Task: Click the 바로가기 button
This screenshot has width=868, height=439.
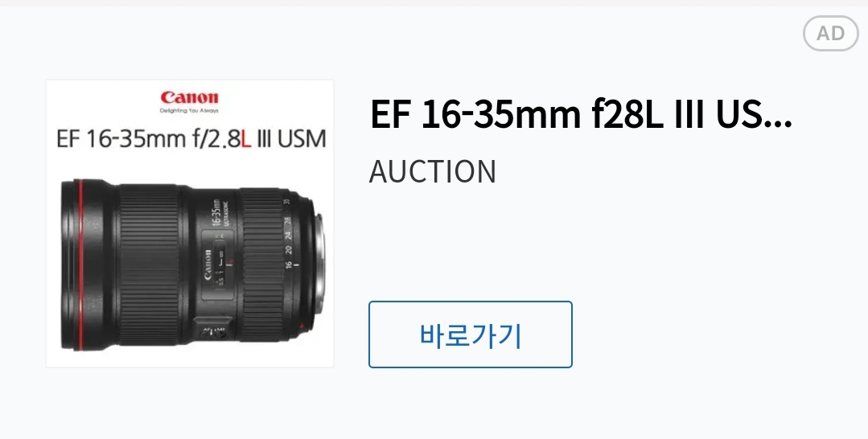Action: pos(471,334)
